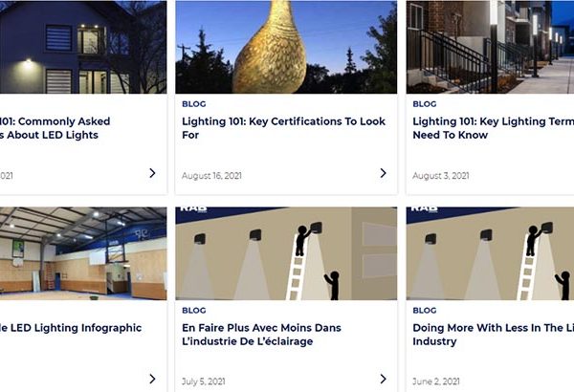Open 'Lighting 101: Key Lighting Terms' article title

(x=493, y=128)
